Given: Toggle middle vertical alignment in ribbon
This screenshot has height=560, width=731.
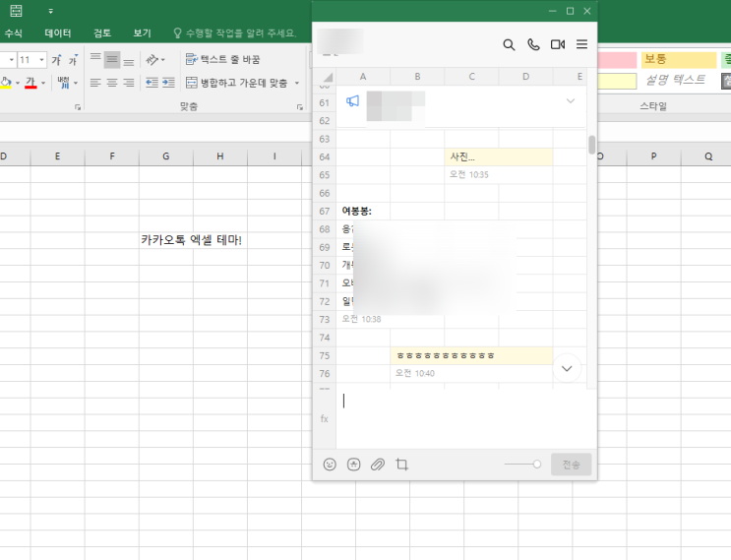Looking at the screenshot, I should (x=111, y=60).
